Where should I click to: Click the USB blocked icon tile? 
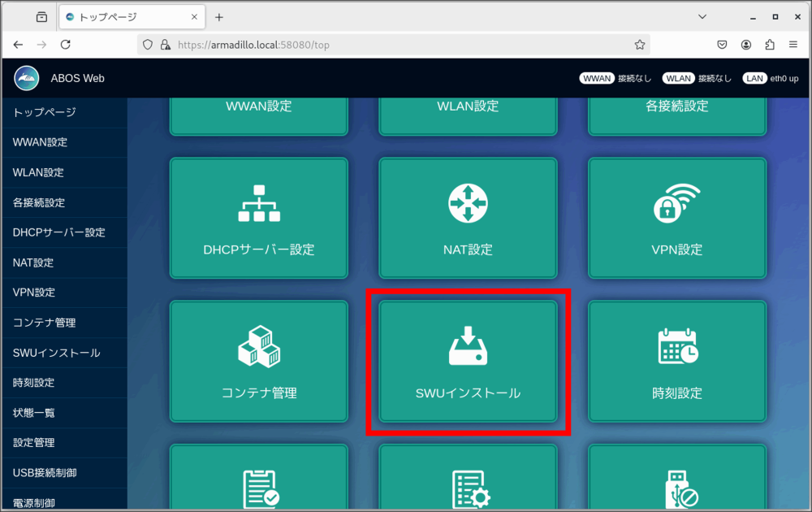(x=676, y=488)
